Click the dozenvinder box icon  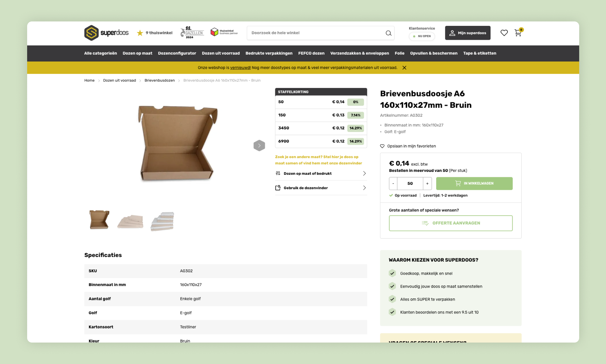278,188
